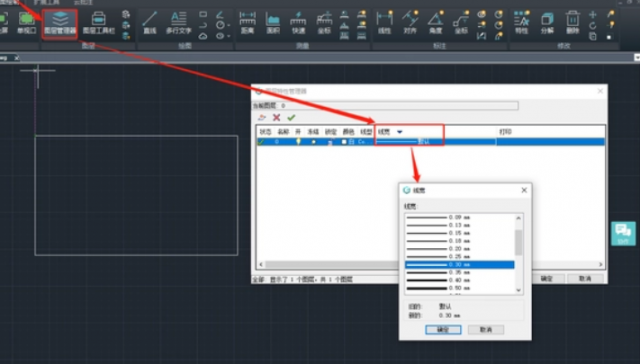Click the 名称 column header
Viewport: 640px width, 364px height.
283,132
